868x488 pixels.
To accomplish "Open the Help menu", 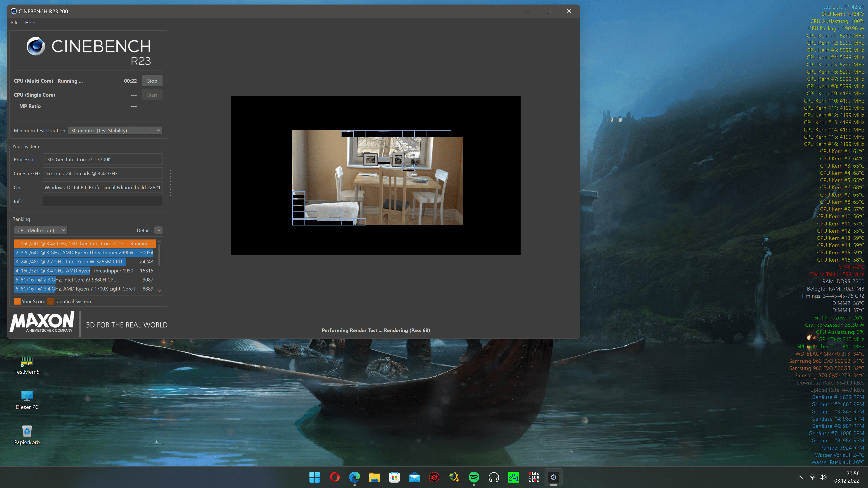I will 30,23.
